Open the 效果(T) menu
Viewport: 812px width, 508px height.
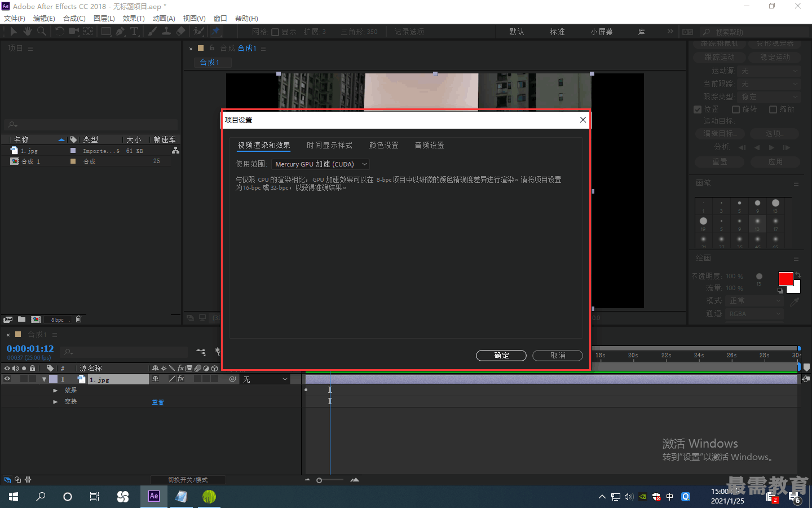tap(134, 19)
